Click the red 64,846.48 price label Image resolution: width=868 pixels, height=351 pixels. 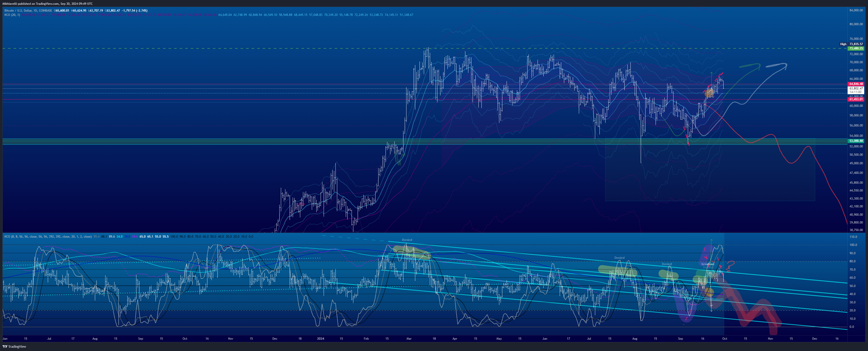click(856, 84)
